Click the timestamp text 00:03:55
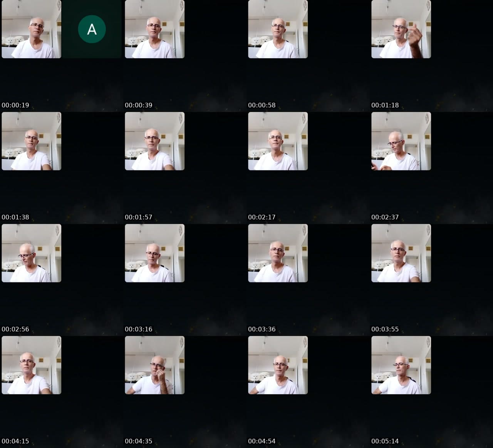493x448 pixels. point(385,329)
